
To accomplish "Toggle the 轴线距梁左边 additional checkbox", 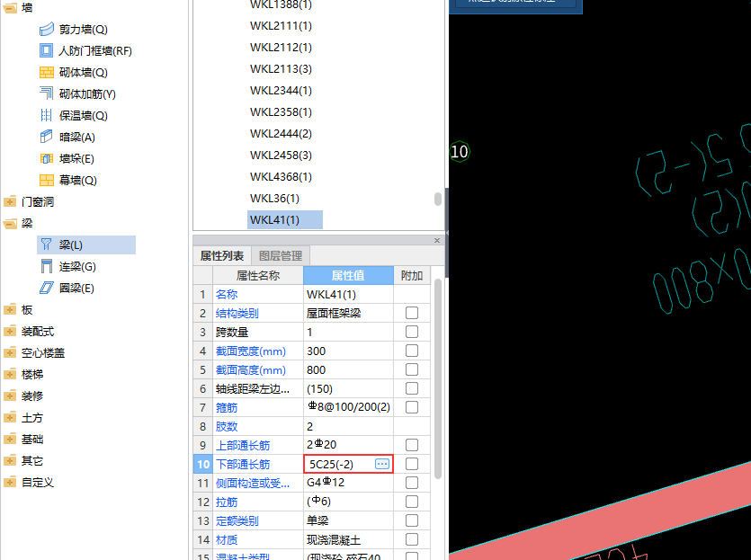I will click(x=412, y=388).
